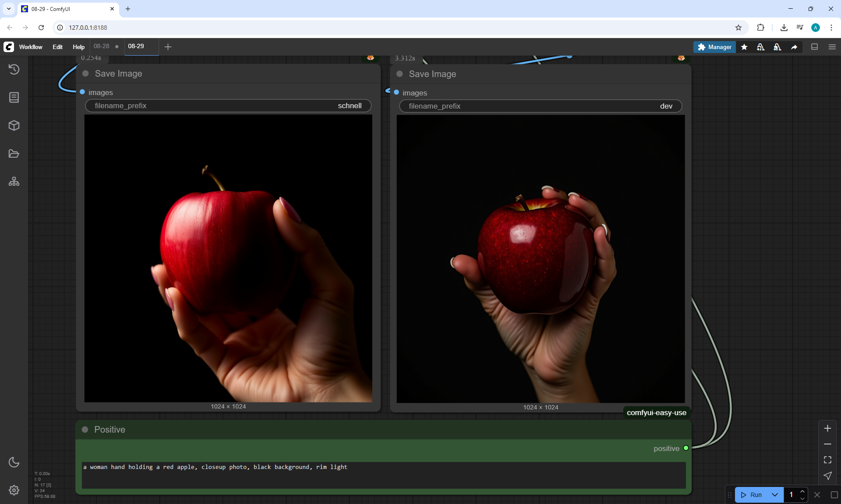The image size is (841, 504).
Task: Increase the batch count stepper
Action: click(x=802, y=492)
